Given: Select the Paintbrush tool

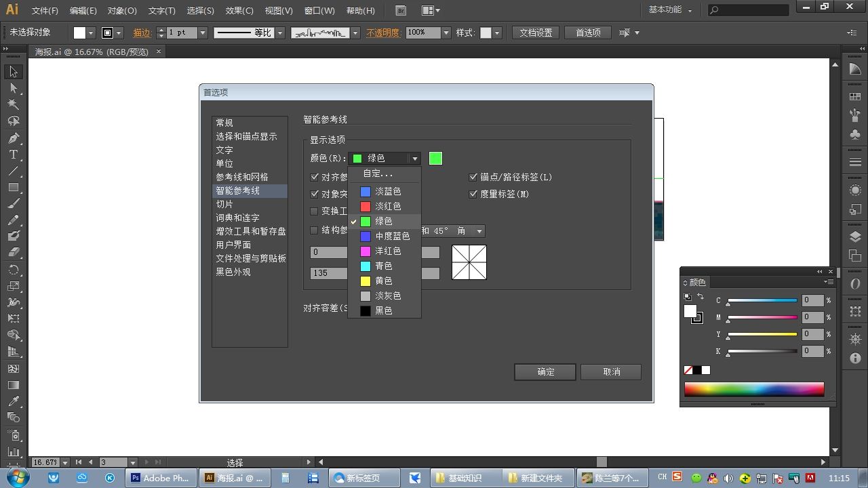Looking at the screenshot, I should click(13, 203).
